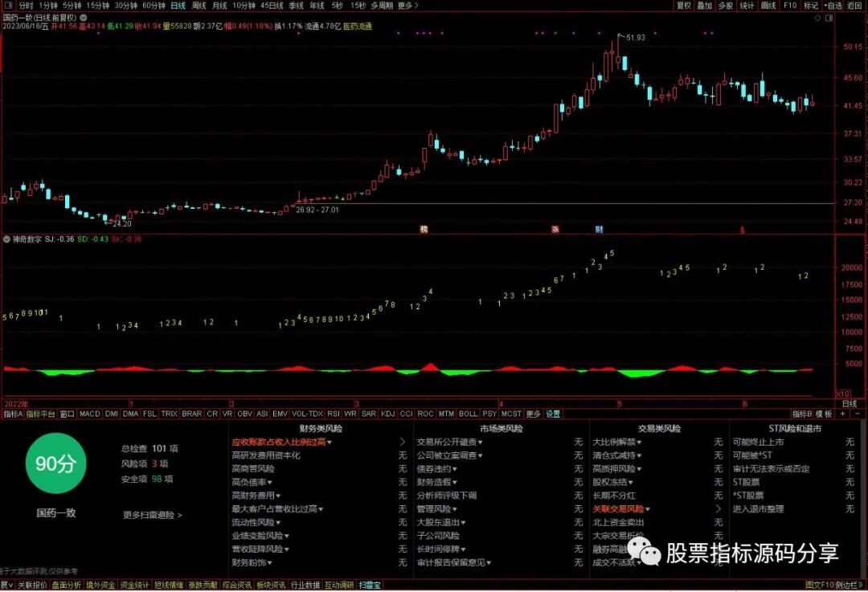Click the round icon before 神奇数字 indicator name
The height and width of the screenshot is (592, 868).
point(6,239)
